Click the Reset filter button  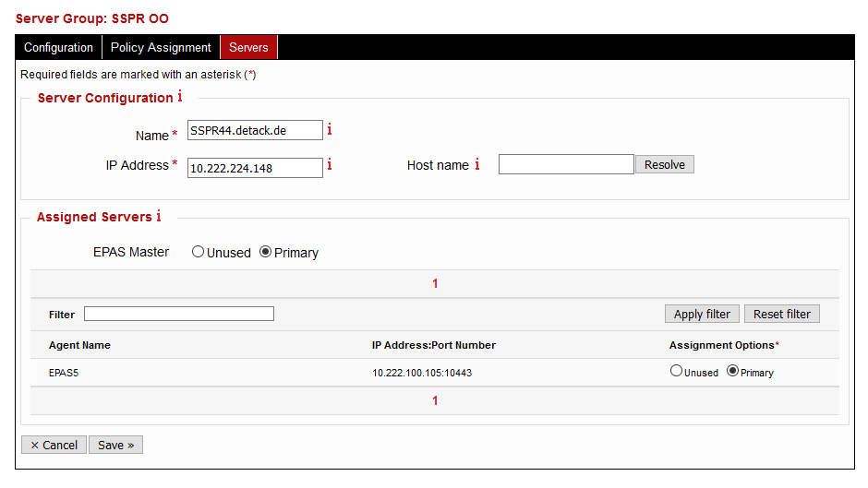pyautogui.click(x=781, y=314)
